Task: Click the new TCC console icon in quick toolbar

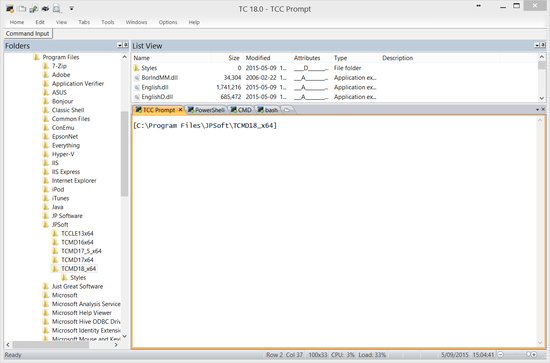Action: pos(10,8)
